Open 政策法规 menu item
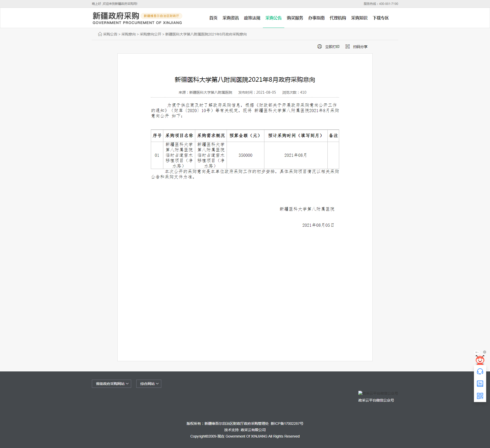 (x=252, y=18)
